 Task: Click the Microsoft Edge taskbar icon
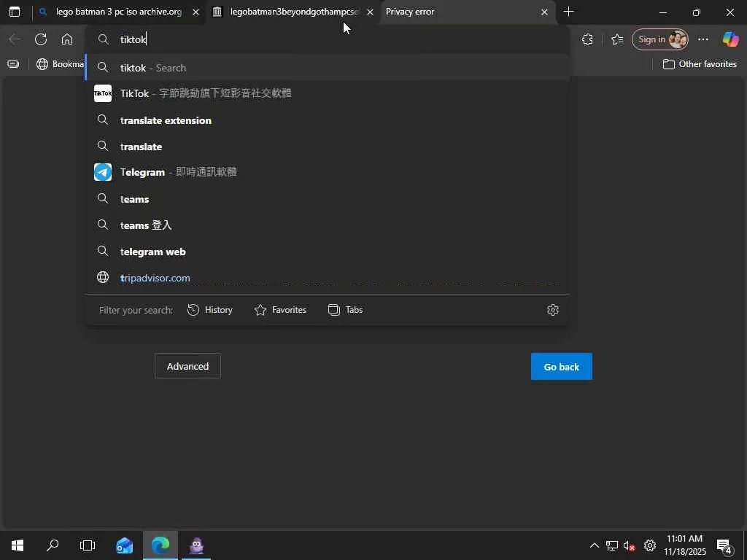pos(160,545)
